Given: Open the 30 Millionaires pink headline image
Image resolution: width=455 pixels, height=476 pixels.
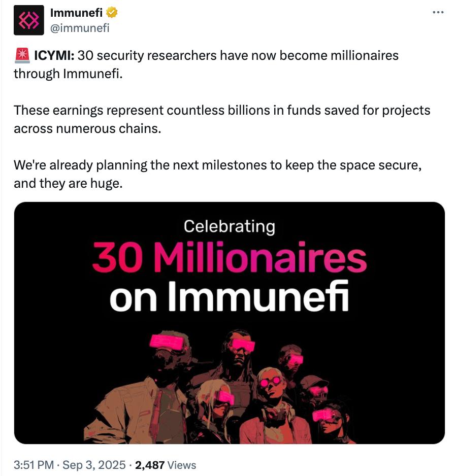Looking at the screenshot, I should tap(230, 257).
